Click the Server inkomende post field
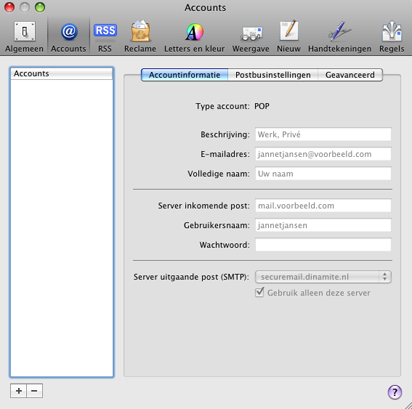 pyautogui.click(x=323, y=206)
